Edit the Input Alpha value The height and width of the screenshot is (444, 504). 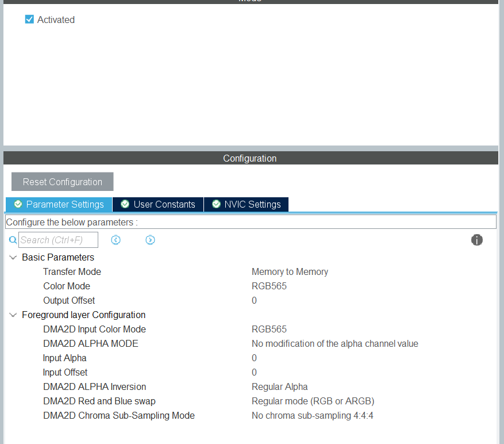(254, 358)
